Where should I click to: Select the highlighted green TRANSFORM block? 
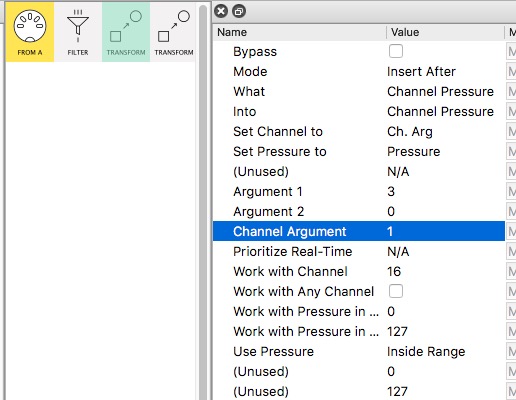(126, 32)
